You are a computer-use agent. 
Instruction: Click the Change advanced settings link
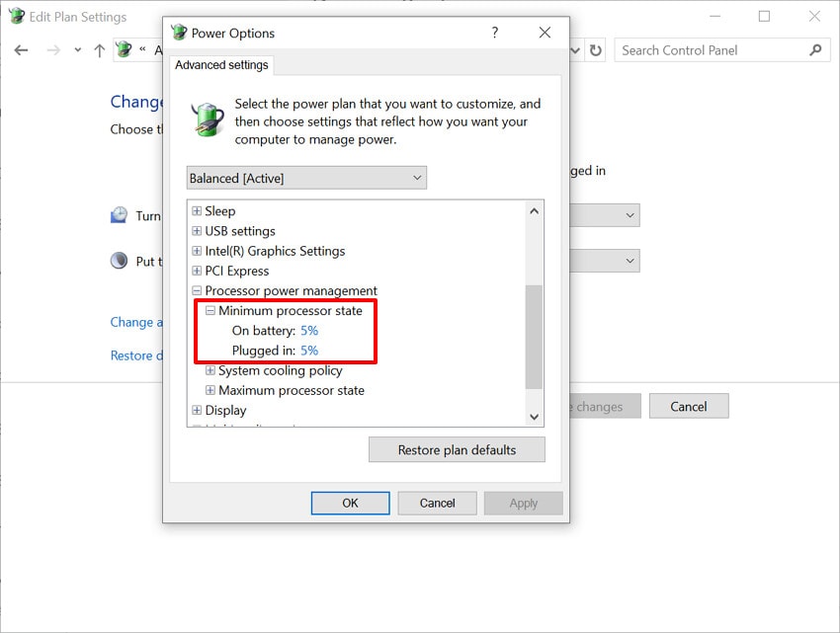coord(136,322)
